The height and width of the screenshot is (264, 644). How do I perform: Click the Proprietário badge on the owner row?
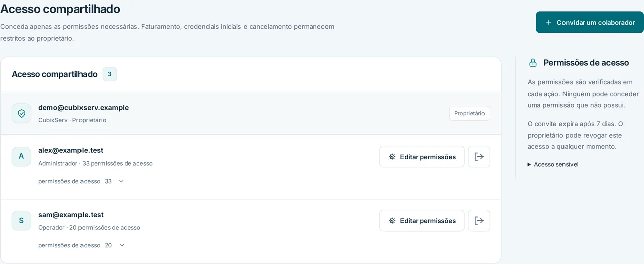pos(469,113)
